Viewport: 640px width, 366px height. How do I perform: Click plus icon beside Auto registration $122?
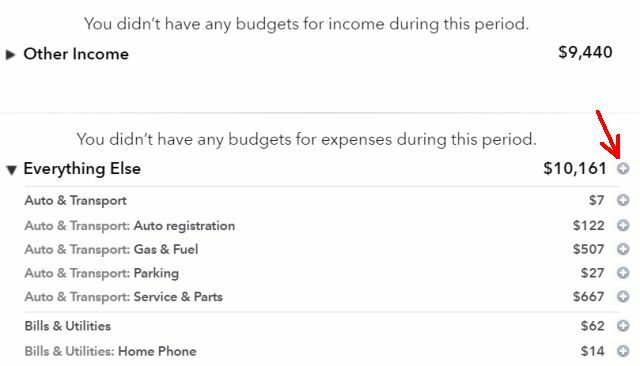pos(623,225)
